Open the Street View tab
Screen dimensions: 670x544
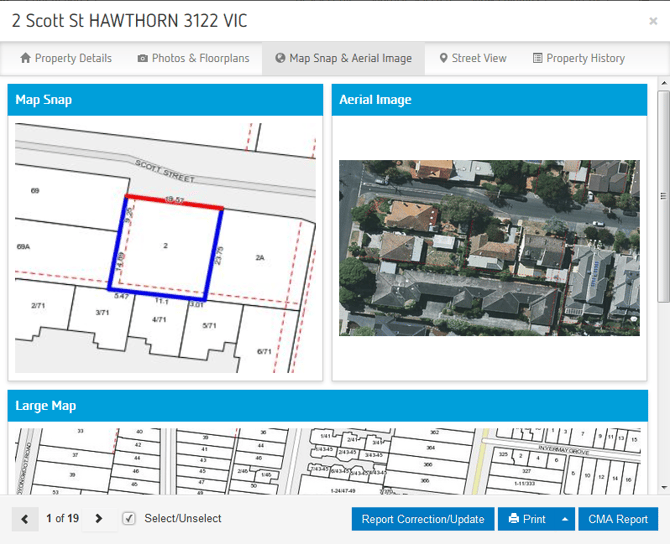[472, 59]
